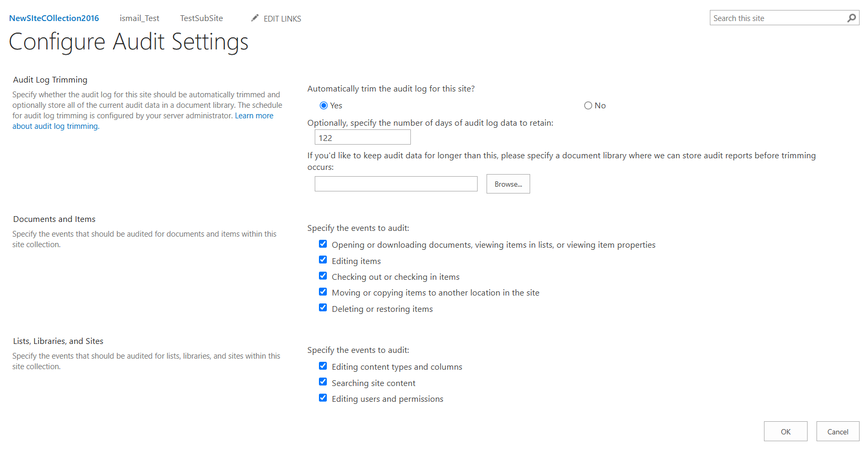This screenshot has height=457, width=868.
Task: Uncheck Opening or downloading documents auditing
Action: click(x=323, y=243)
